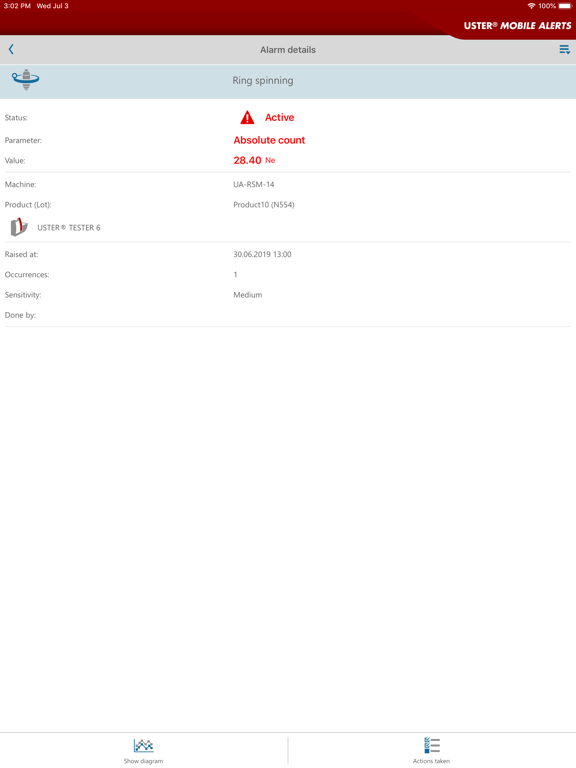Image resolution: width=576 pixels, height=768 pixels.
Task: Open the Actions taken list icon
Action: tap(432, 745)
